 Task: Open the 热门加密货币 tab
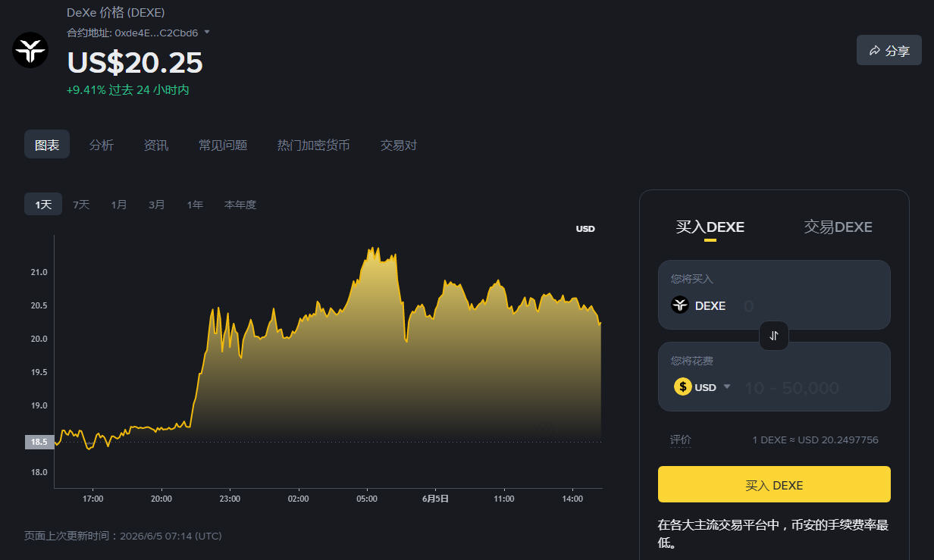pos(314,145)
